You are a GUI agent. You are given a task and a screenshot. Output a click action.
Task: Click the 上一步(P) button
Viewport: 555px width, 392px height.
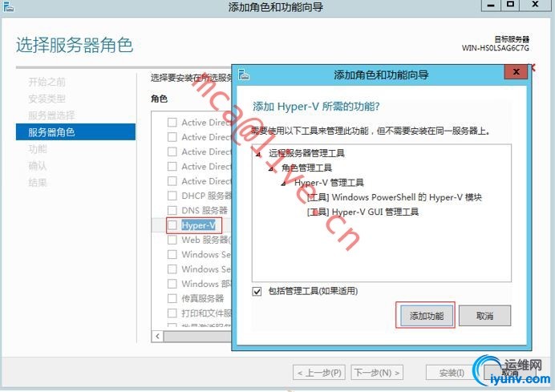tap(319, 373)
